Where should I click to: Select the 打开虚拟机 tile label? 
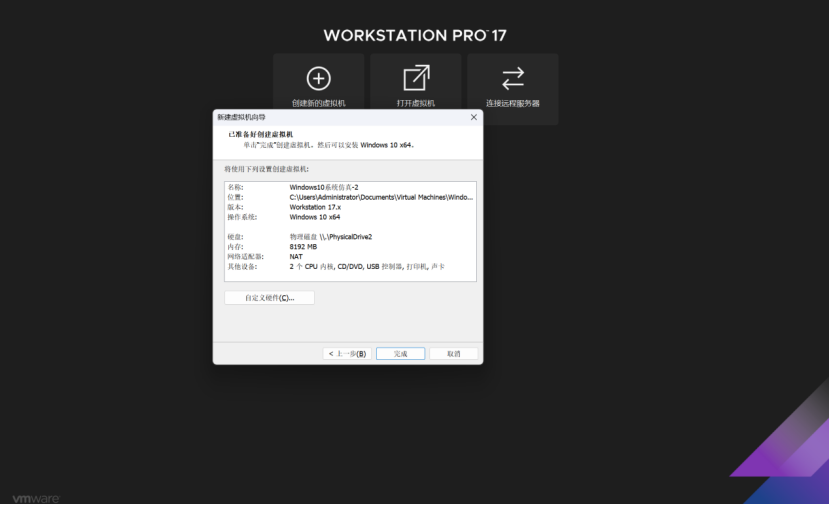(x=416, y=103)
